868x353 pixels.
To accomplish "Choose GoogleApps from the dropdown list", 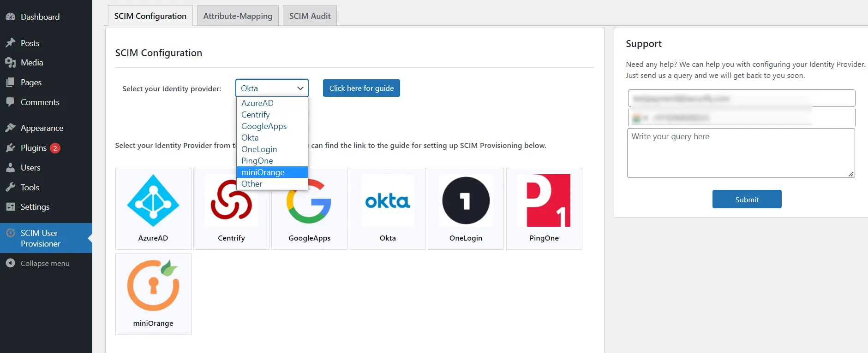I will tap(272, 126).
